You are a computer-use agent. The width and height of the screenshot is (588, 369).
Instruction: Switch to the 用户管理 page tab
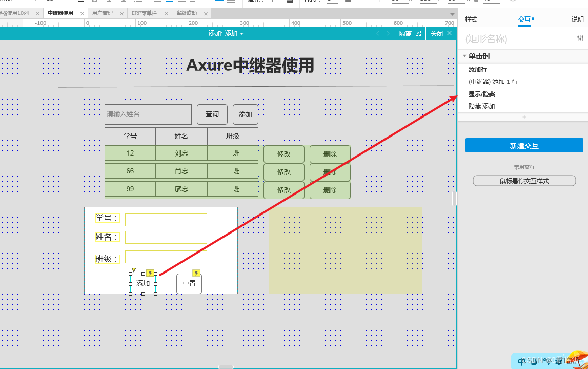pos(103,13)
